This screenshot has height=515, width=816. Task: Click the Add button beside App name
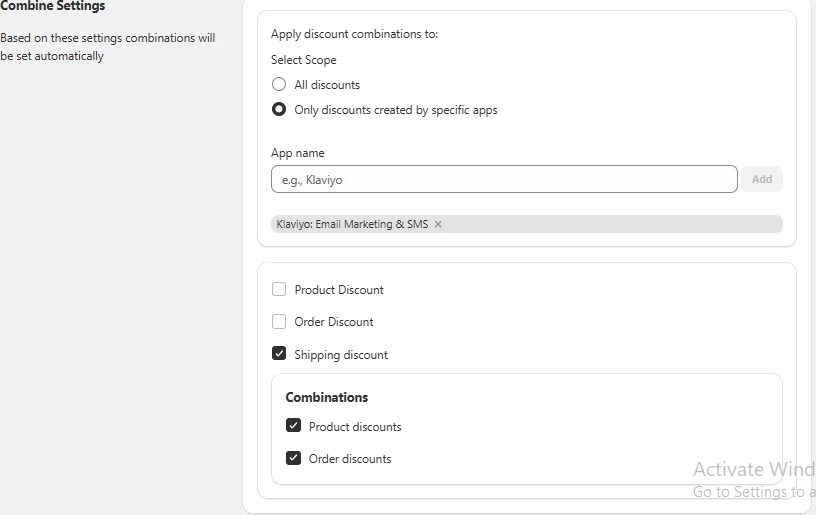point(762,179)
